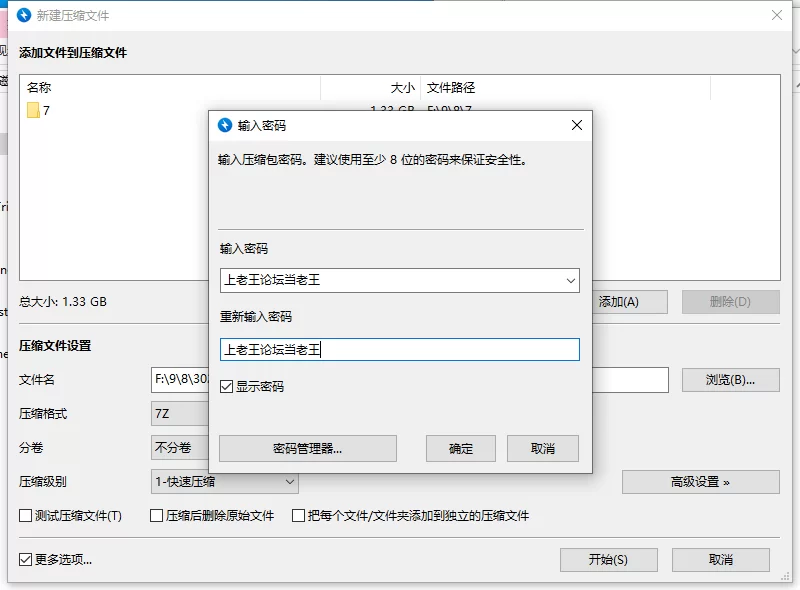Click the 添加(A) button

[x=630, y=302]
